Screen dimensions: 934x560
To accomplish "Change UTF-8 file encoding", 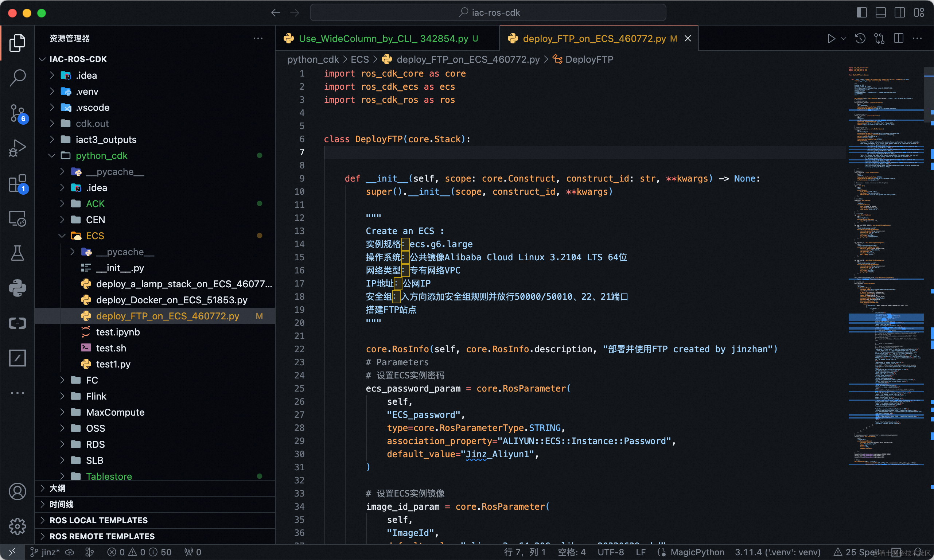I will click(x=611, y=552).
